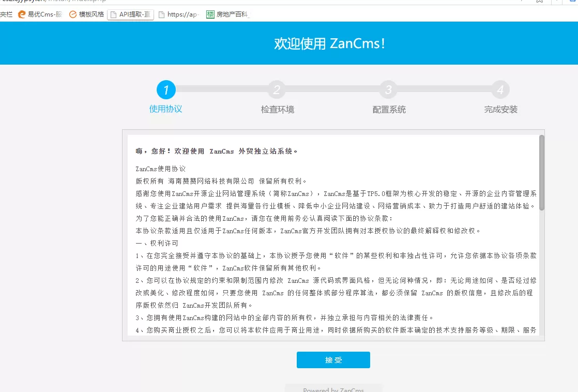
Task: Select step 2 circle 检查环境
Action: point(277,89)
